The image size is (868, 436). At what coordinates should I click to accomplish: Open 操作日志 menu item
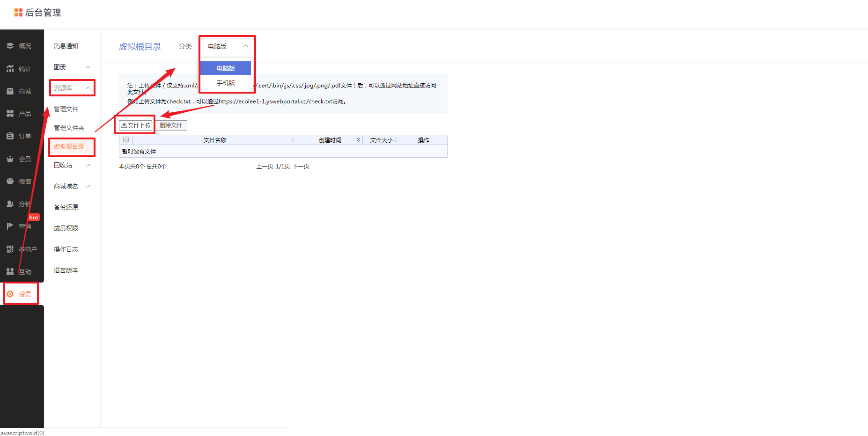[66, 249]
